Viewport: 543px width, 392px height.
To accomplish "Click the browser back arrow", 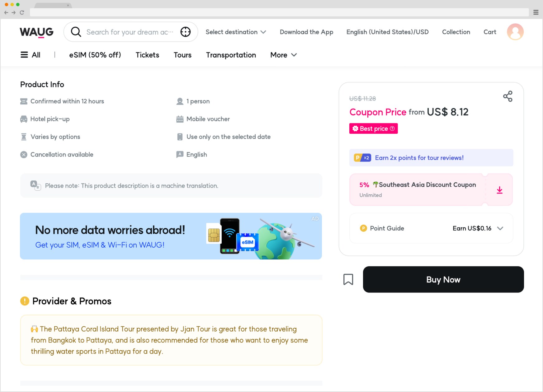I will tap(6, 12).
